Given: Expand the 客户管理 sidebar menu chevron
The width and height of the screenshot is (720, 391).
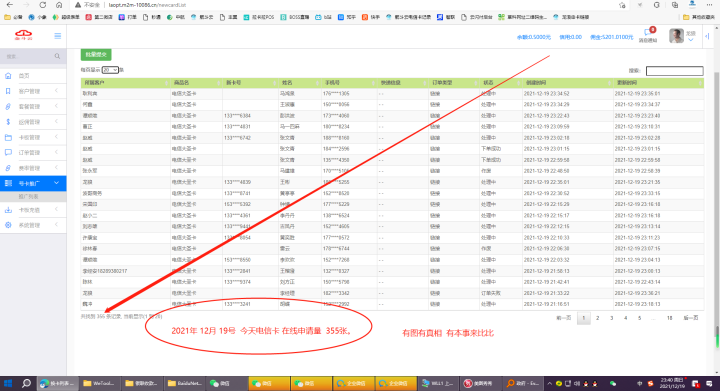Looking at the screenshot, I should pyautogui.click(x=56, y=91).
